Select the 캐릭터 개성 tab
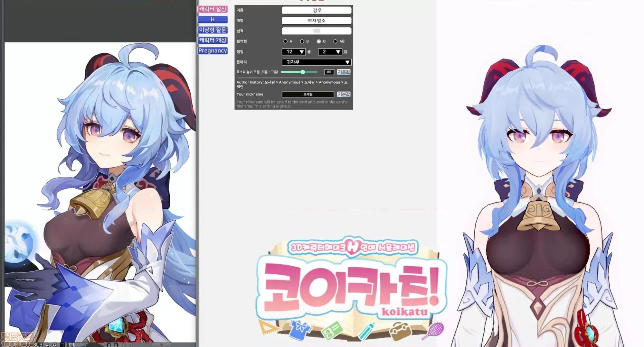The width and height of the screenshot is (644, 347). click(x=213, y=40)
